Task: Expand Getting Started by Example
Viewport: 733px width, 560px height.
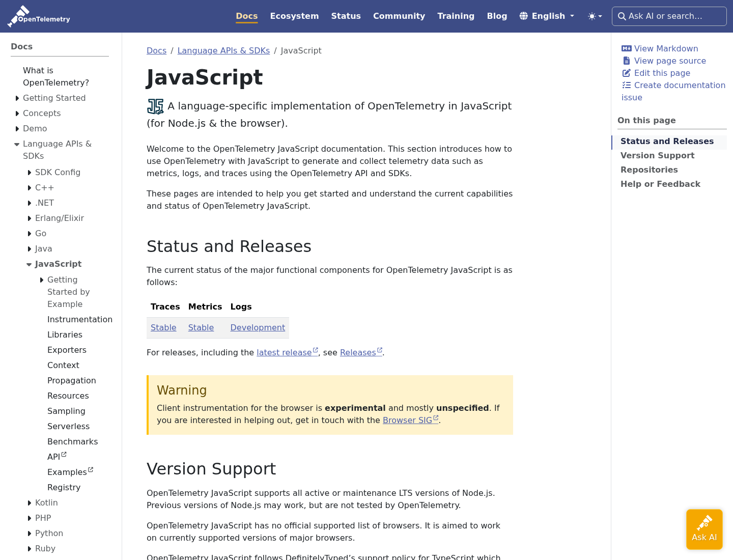Action: tap(42, 280)
